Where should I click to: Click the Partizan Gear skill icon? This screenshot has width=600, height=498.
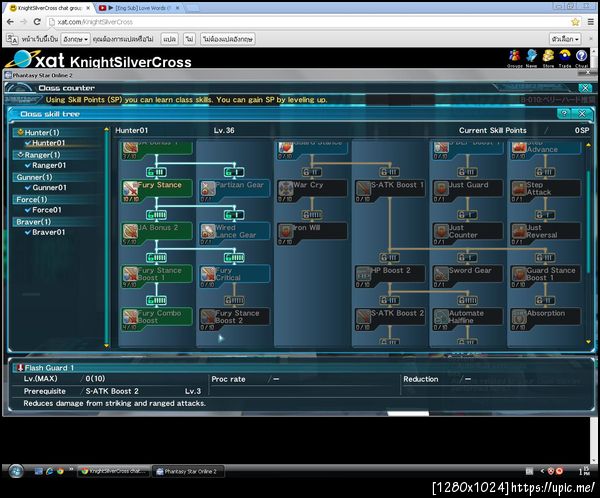click(x=208, y=188)
